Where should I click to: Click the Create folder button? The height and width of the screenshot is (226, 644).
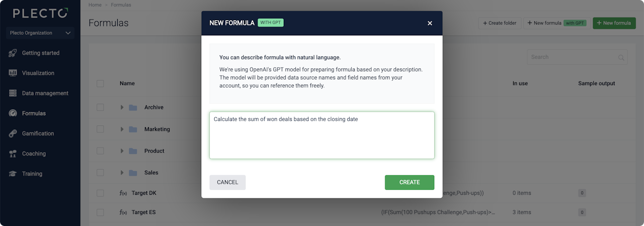pos(499,23)
